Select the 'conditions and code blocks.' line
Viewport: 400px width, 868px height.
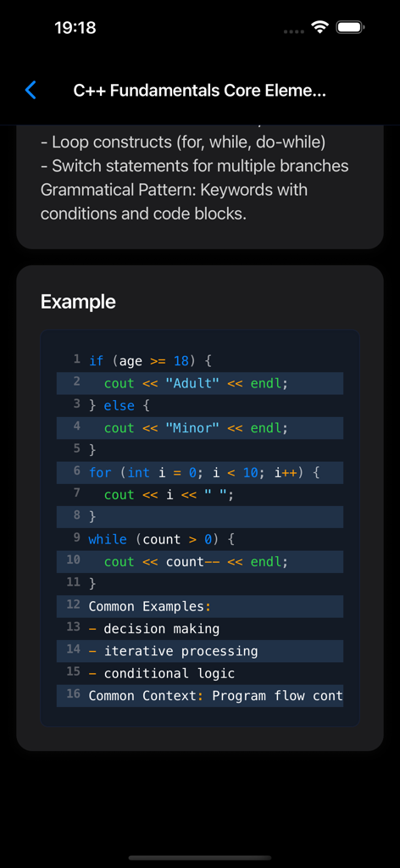click(143, 214)
